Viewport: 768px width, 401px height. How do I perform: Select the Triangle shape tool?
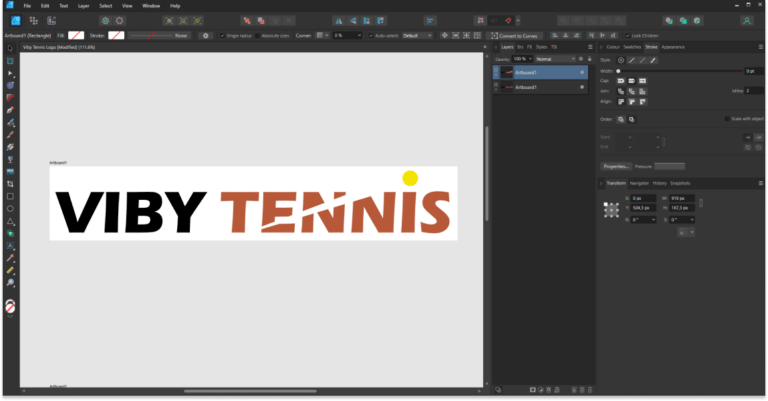10,221
